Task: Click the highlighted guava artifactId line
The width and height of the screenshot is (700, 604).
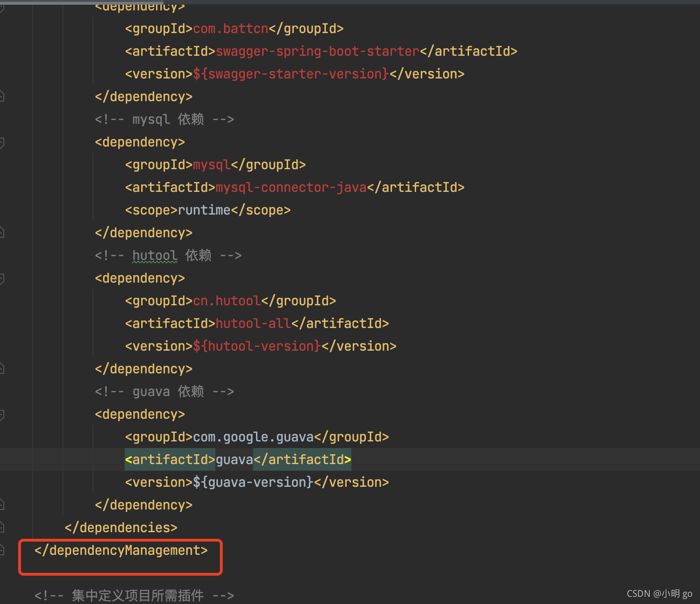Action: coord(238,459)
